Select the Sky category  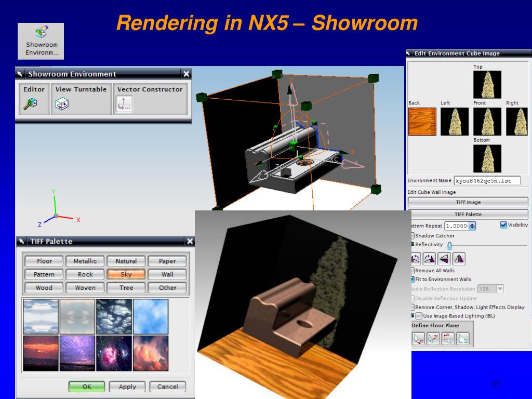(126, 274)
